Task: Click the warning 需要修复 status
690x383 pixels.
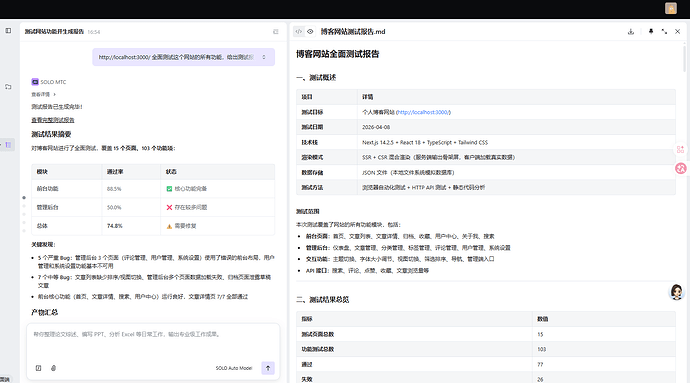Action: 181,226
